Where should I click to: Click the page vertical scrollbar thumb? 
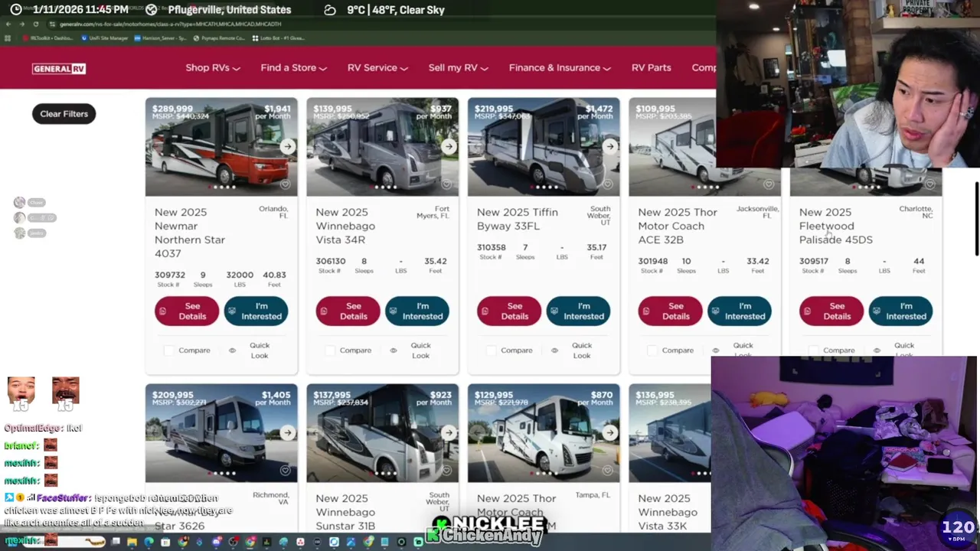tap(976, 218)
